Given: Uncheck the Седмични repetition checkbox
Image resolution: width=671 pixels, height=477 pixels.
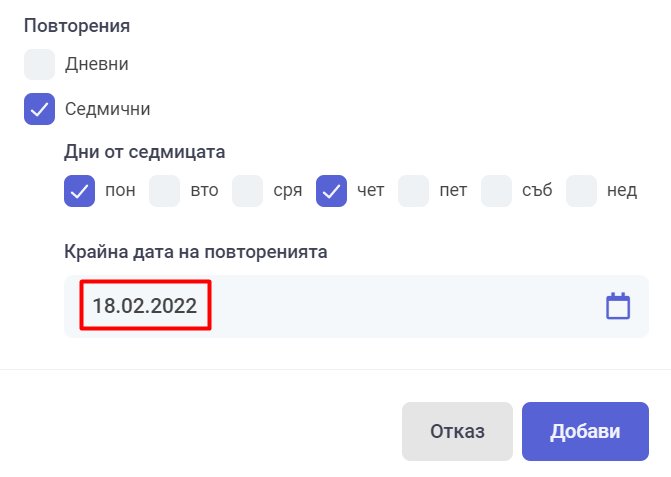Looking at the screenshot, I should 39,109.
